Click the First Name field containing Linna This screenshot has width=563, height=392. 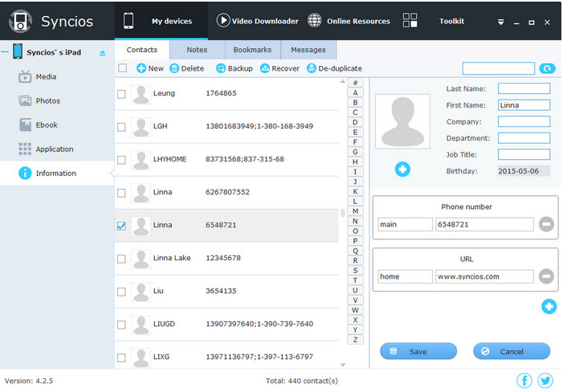pyautogui.click(x=524, y=104)
